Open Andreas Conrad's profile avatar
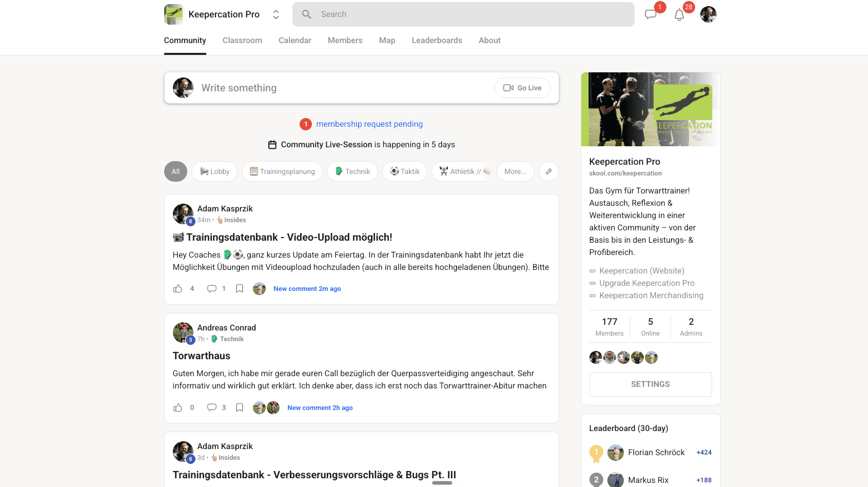The height and width of the screenshot is (487, 868). pos(183,333)
